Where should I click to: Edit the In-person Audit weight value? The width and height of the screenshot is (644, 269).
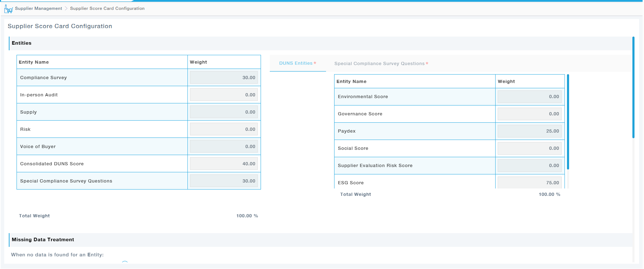(x=224, y=95)
